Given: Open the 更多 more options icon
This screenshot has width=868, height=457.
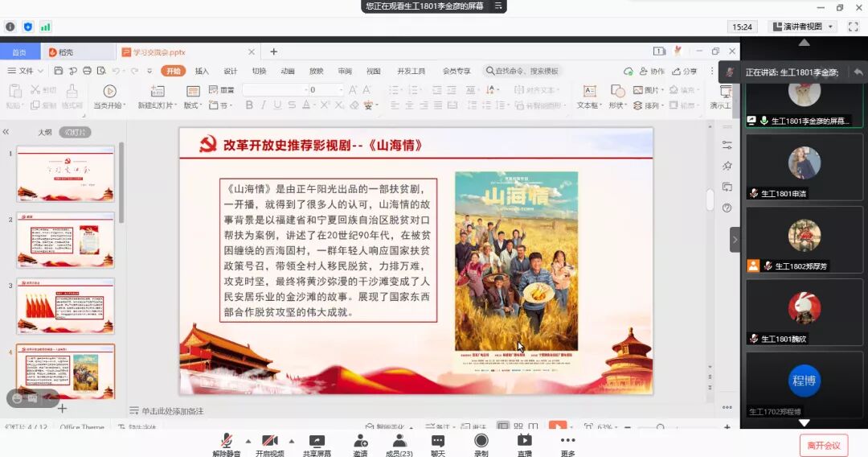Looking at the screenshot, I should point(567,442).
